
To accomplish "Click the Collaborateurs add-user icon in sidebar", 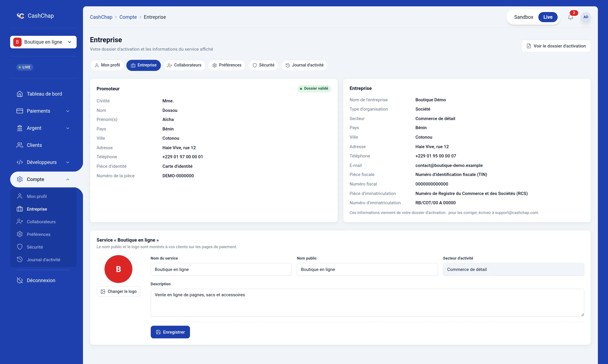I will click(x=20, y=222).
